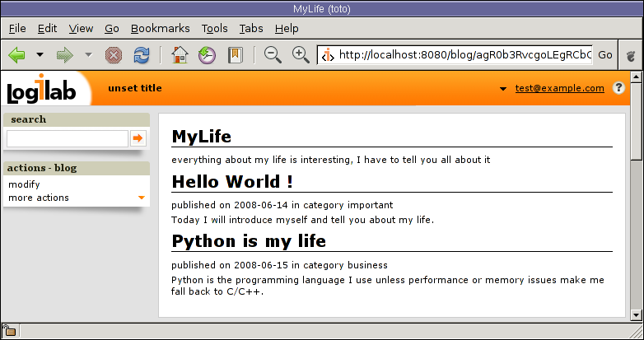Open the Bookmarks menu

[160, 28]
